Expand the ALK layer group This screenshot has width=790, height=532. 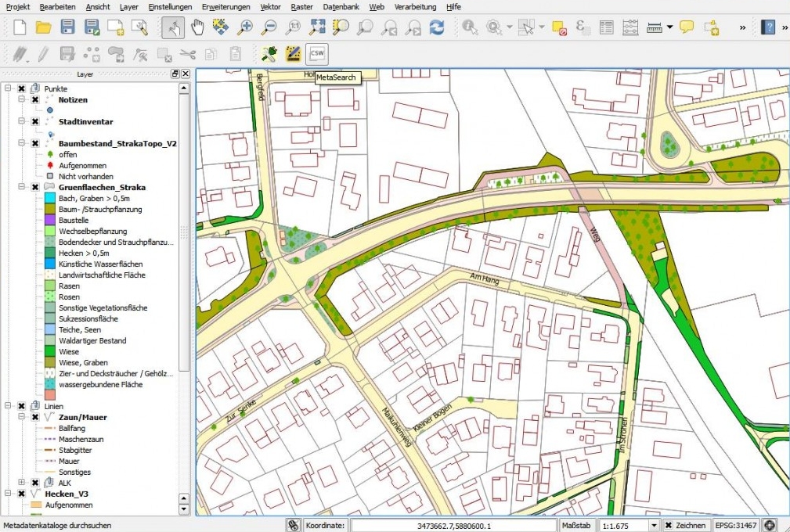(23, 483)
